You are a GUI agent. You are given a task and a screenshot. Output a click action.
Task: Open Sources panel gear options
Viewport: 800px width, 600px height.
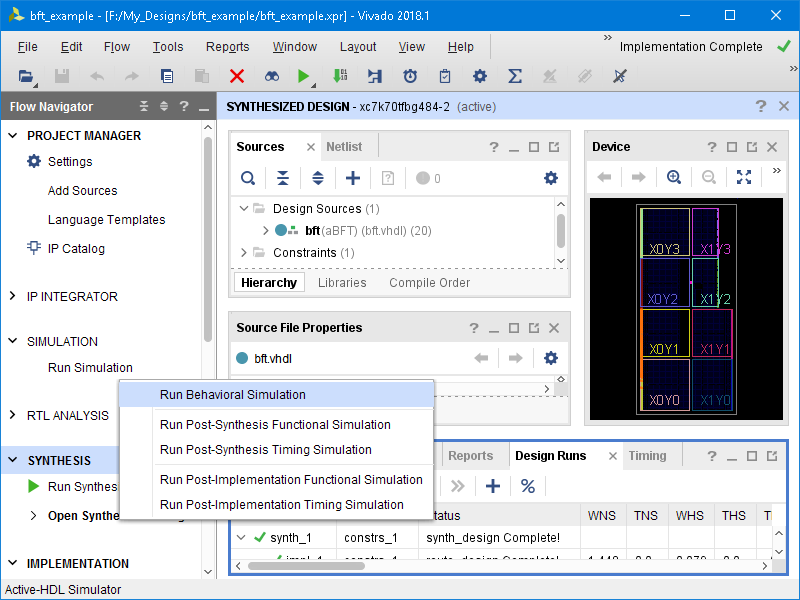pyautogui.click(x=551, y=178)
